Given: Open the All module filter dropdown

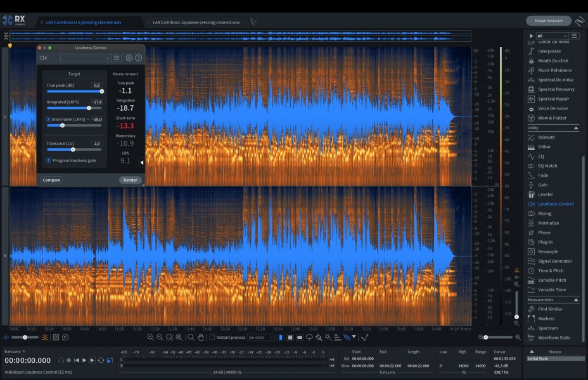Looking at the screenshot, I should 552,35.
